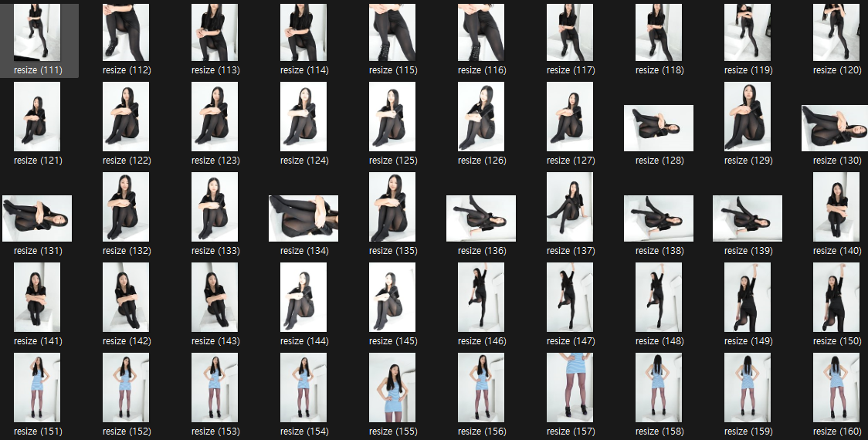Select the resize (157) thumbnail
868x440 pixels.
(x=570, y=388)
